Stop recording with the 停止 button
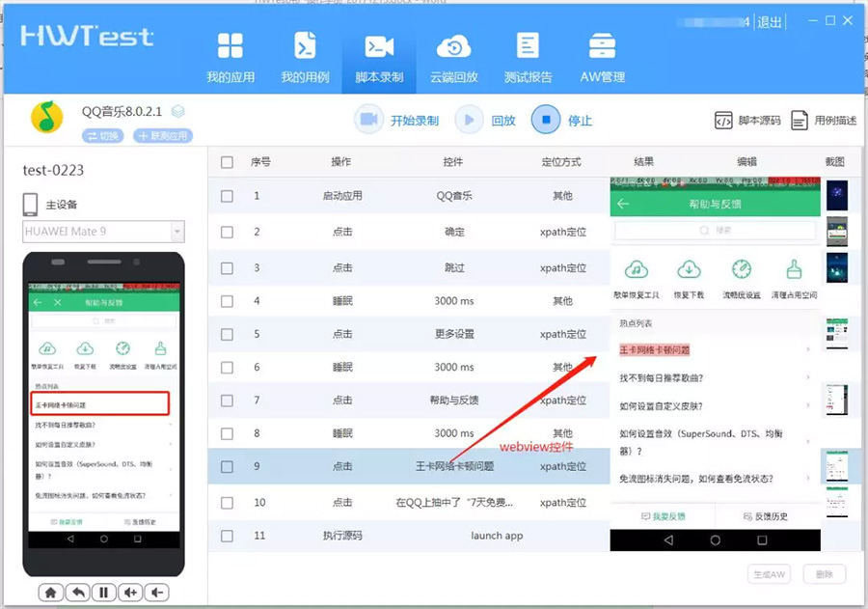The image size is (868, 609). click(562, 120)
